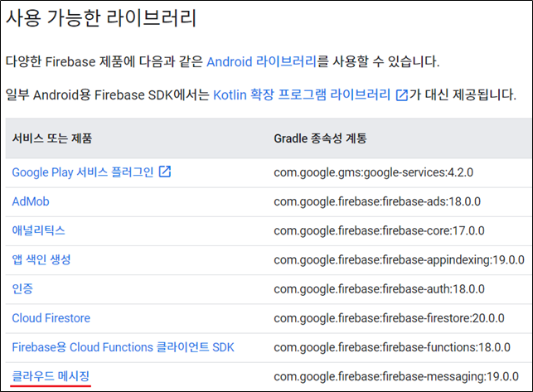This screenshot has height=392, width=533.
Task: Click the 서비스 또는 제품 column header
Action: [x=52, y=138]
